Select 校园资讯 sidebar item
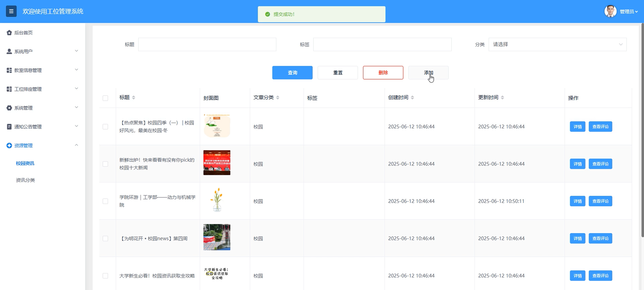The image size is (644, 290). 25,163
